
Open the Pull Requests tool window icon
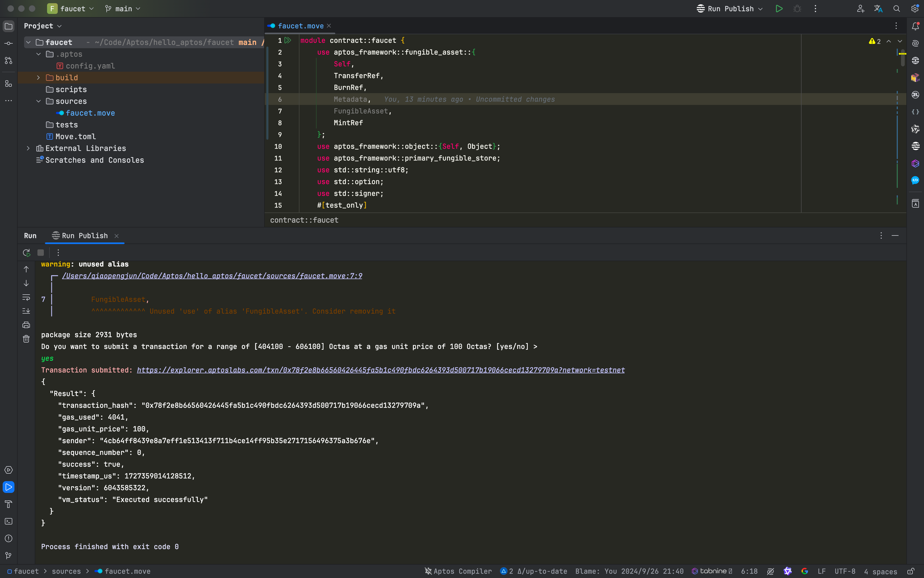8,61
